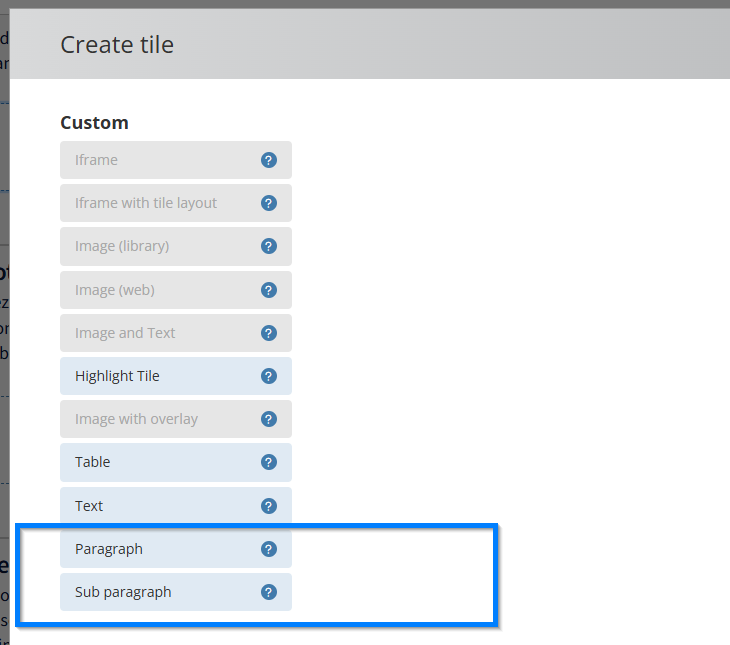Open help for the Paragraph tile
730x645 pixels.
(268, 549)
